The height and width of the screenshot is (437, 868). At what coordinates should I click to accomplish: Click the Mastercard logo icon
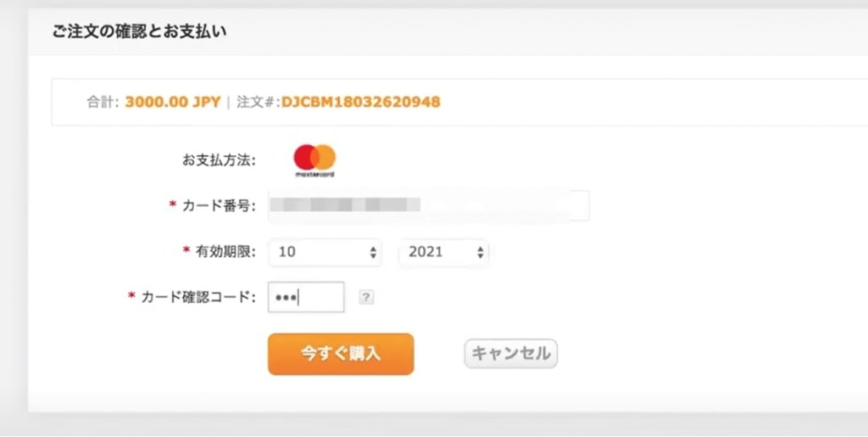[314, 159]
